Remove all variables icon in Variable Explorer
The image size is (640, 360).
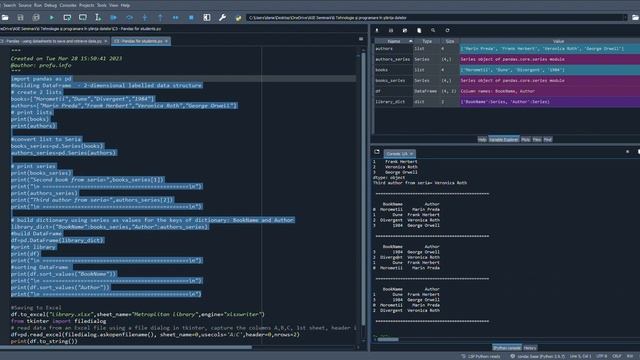tap(419, 30)
